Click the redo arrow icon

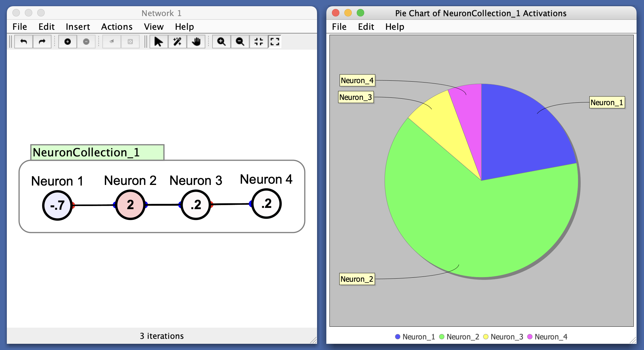point(42,41)
